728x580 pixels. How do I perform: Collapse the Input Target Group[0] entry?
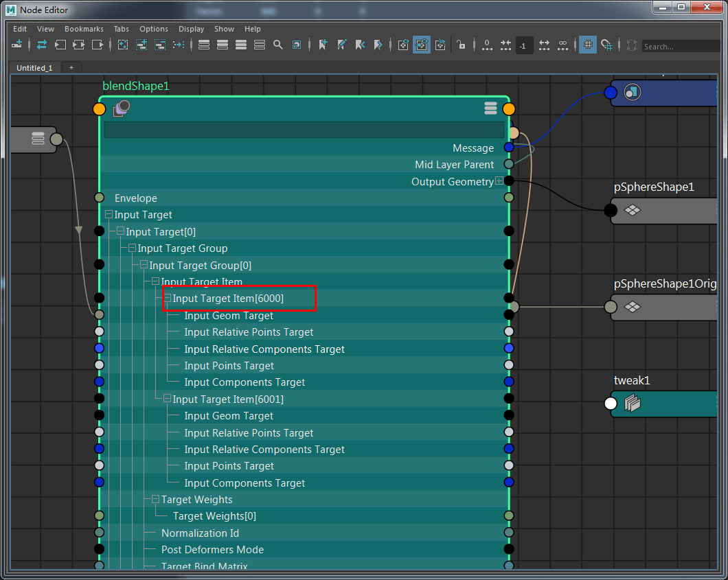coord(143,265)
